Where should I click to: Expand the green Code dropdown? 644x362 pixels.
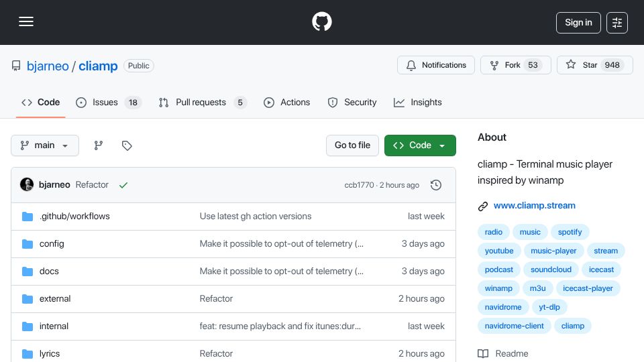(x=420, y=145)
